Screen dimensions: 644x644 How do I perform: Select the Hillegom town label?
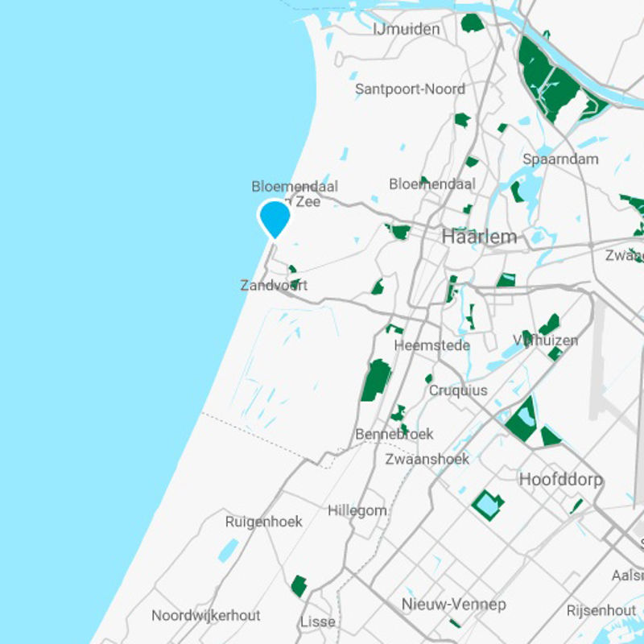click(x=357, y=510)
